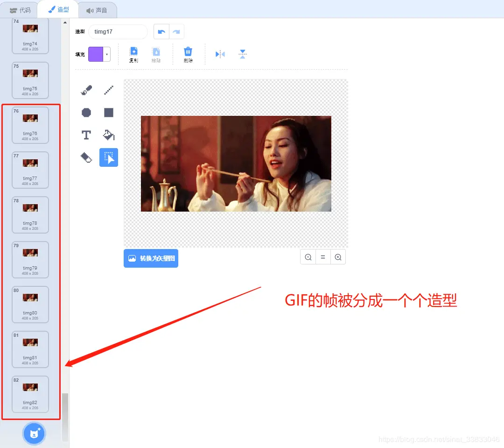Viewport: 504px width, 448px height.
Task: Click the purple fill color swatch
Action: pyautogui.click(x=96, y=54)
